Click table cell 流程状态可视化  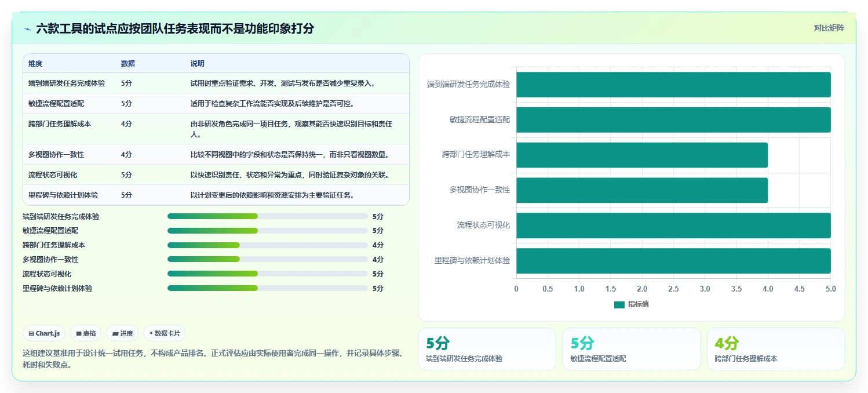click(53, 175)
